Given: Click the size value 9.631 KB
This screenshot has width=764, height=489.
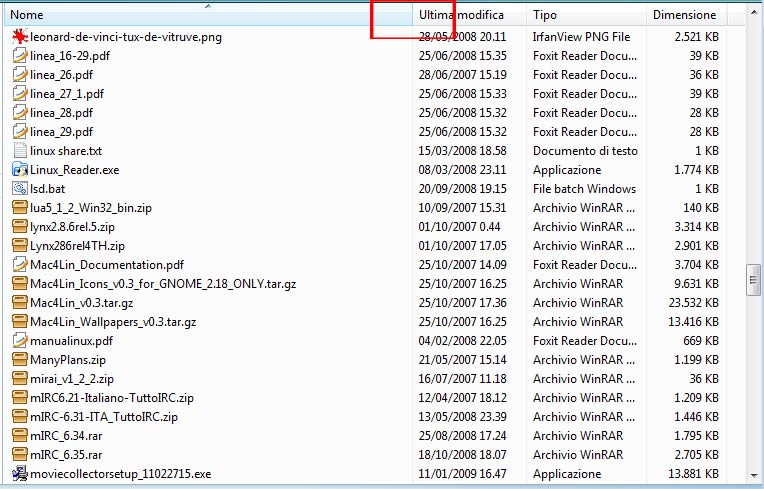Looking at the screenshot, I should [696, 284].
